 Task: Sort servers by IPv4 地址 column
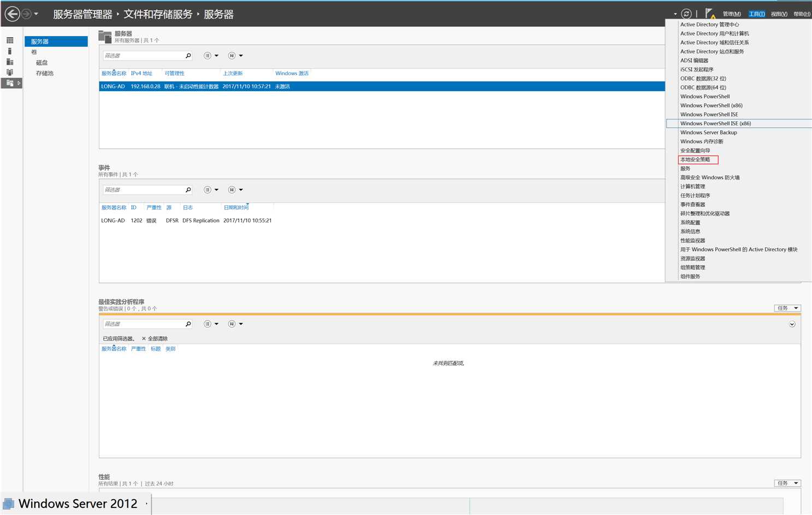click(141, 73)
